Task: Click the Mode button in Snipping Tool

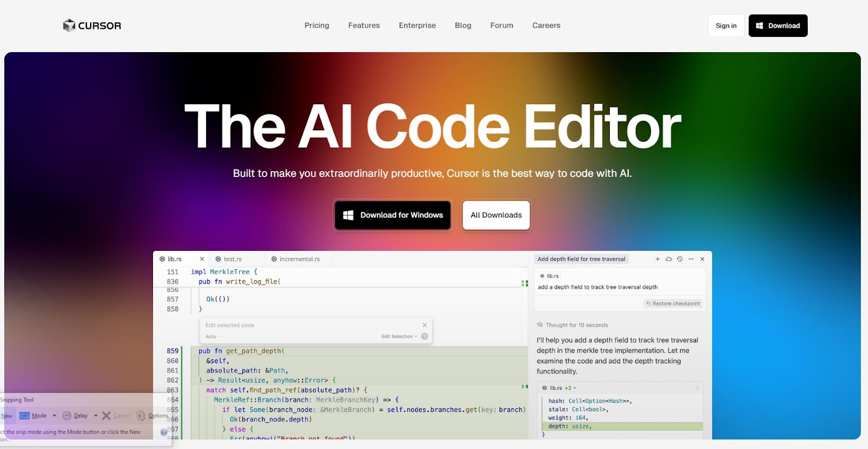Action: (x=33, y=416)
